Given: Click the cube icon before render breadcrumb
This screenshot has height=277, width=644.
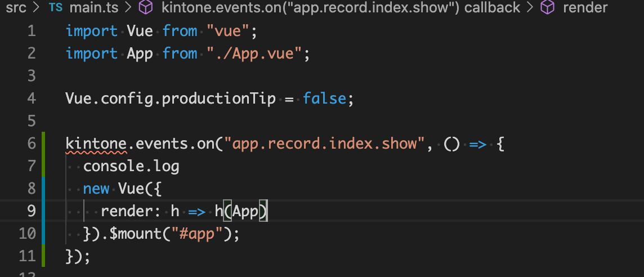Looking at the screenshot, I should pos(547,7).
